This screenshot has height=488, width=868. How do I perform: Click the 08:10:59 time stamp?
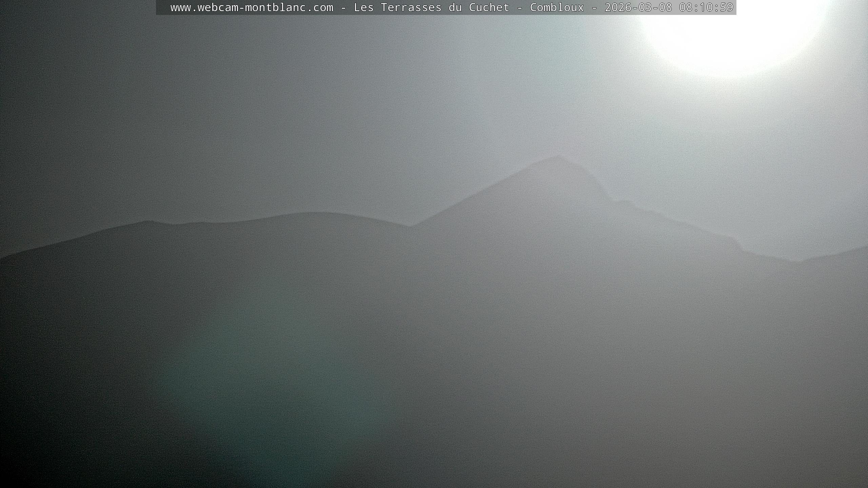click(706, 7)
